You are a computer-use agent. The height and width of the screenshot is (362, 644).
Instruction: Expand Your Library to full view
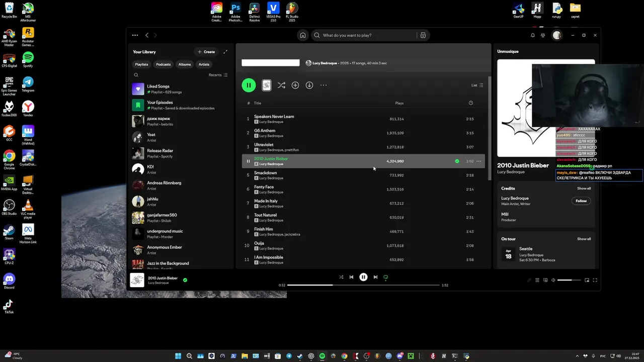coord(225,52)
